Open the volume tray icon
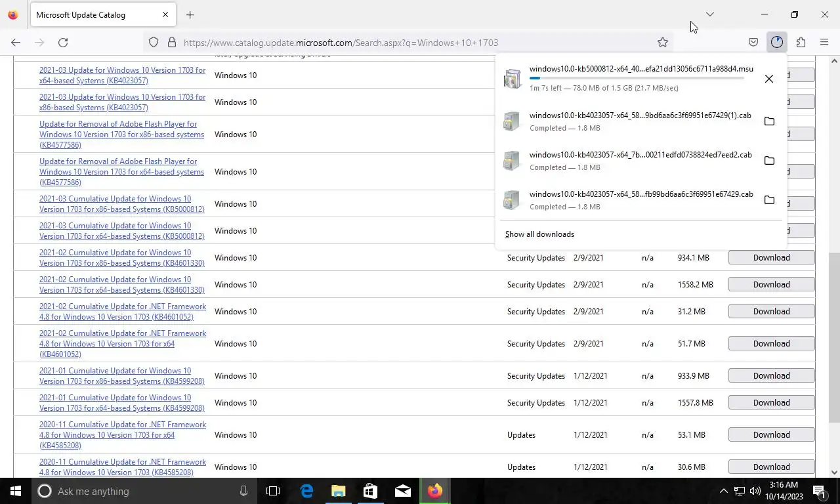The width and height of the screenshot is (840, 504). (x=755, y=491)
